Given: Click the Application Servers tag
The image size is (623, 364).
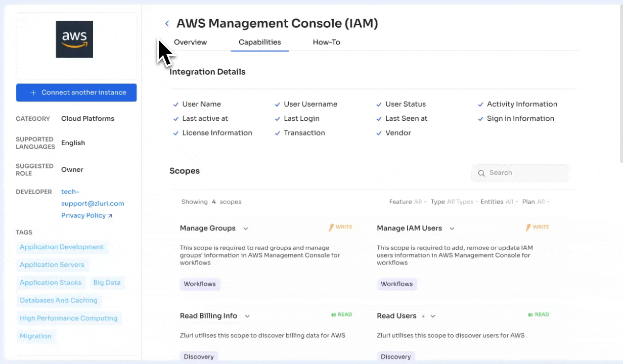Looking at the screenshot, I should coord(52,265).
